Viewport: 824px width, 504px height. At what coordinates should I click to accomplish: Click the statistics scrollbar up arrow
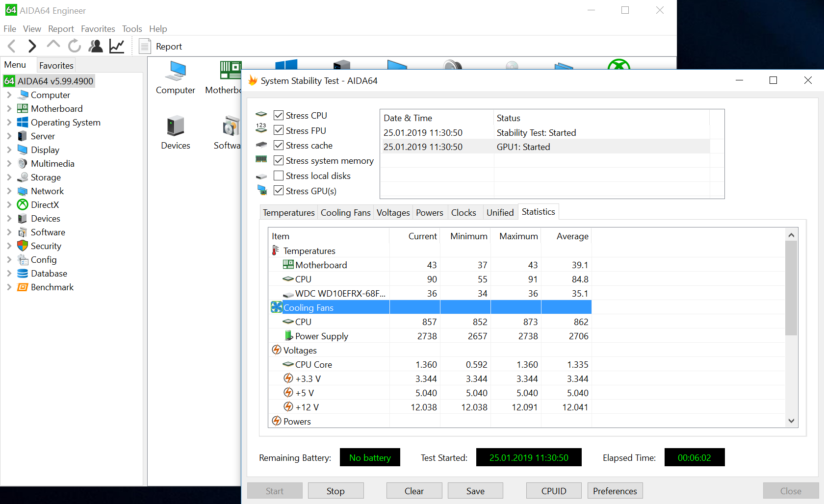pos(791,235)
